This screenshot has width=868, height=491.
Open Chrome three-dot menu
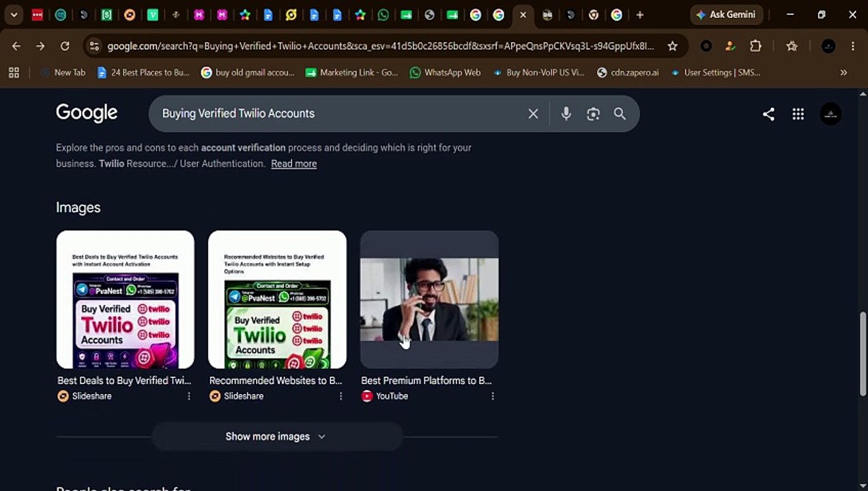coord(852,46)
